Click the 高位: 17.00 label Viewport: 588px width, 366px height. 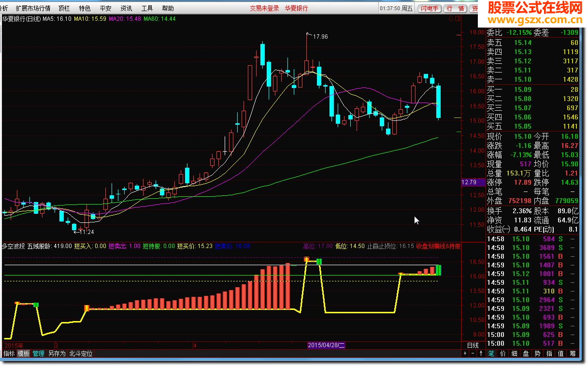click(318, 246)
